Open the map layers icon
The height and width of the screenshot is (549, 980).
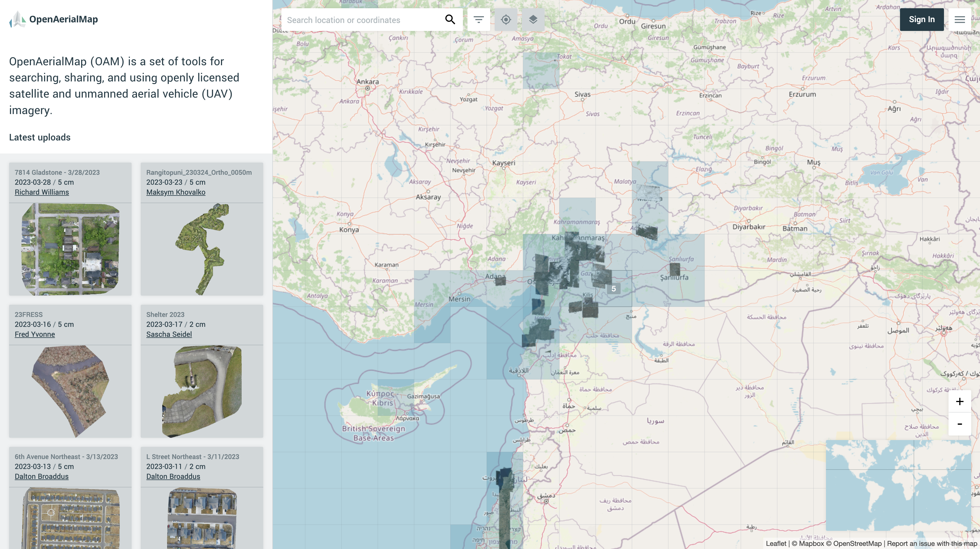tap(533, 19)
